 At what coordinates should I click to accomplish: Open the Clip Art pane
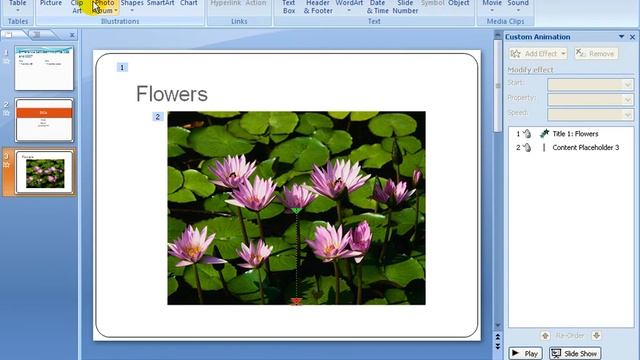coord(77,7)
